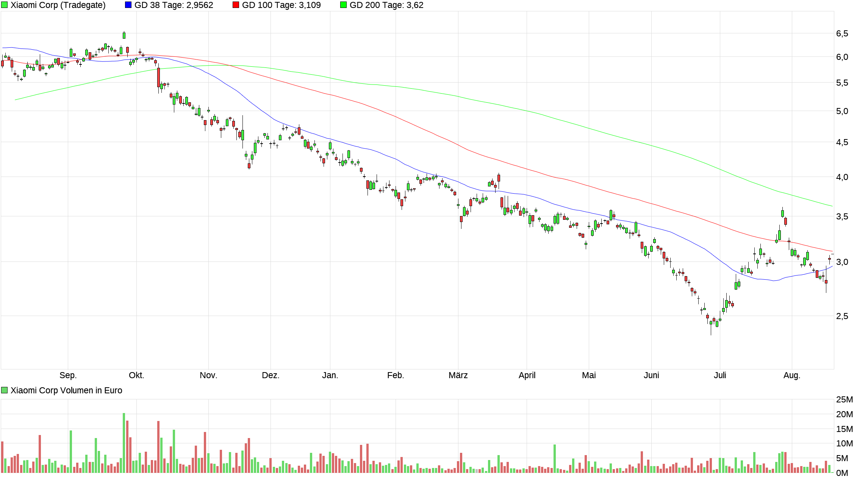Click the 20M volume axis value
868x482 pixels.
845,414
